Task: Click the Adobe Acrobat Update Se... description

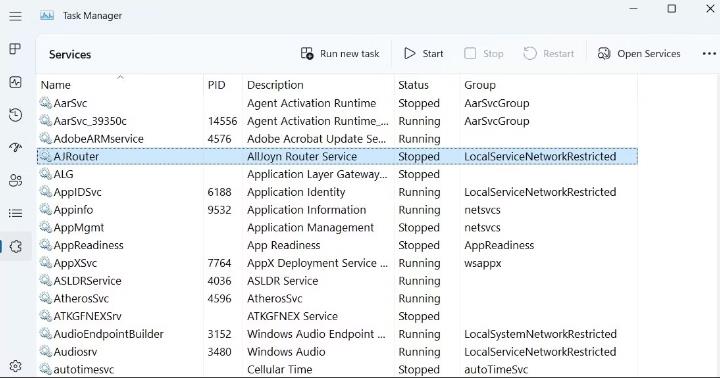Action: pyautogui.click(x=316, y=138)
